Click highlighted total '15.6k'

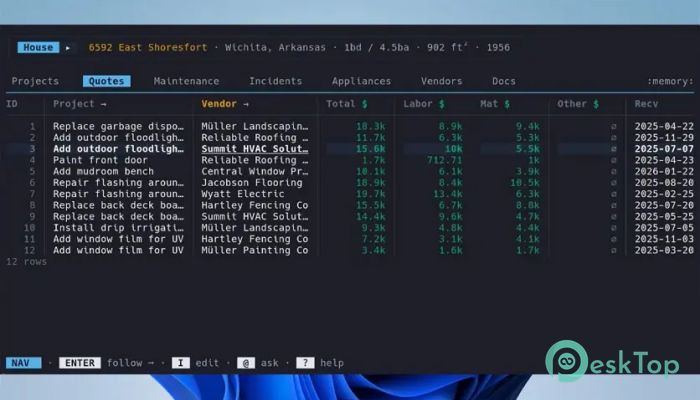tap(371, 149)
